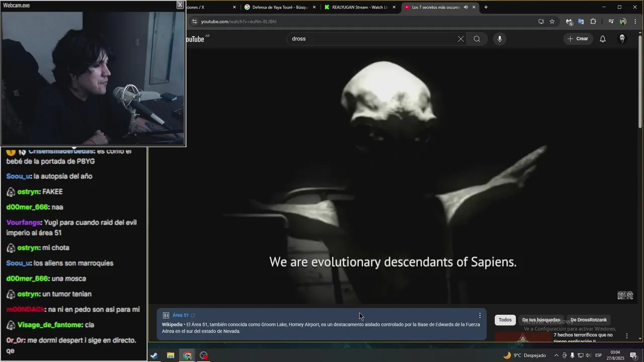Click the YouTube logo to go home
Image resolution: width=644 pixels, height=362 pixels.
195,39
